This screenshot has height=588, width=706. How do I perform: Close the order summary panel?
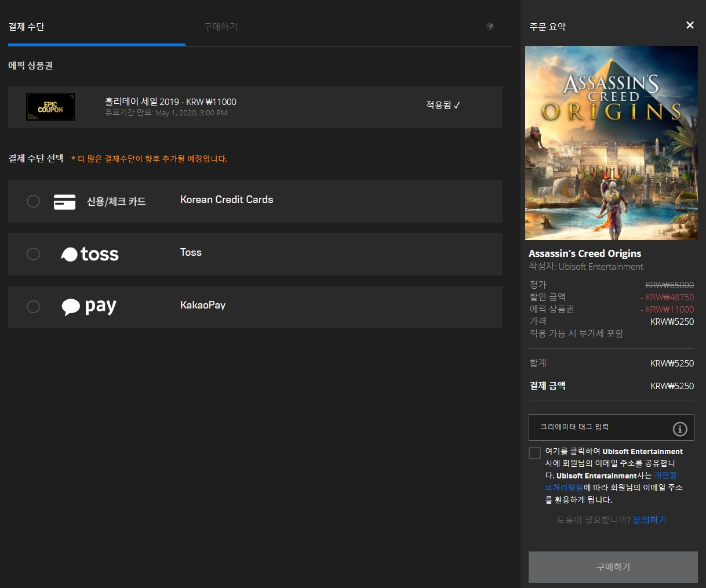pos(690,25)
